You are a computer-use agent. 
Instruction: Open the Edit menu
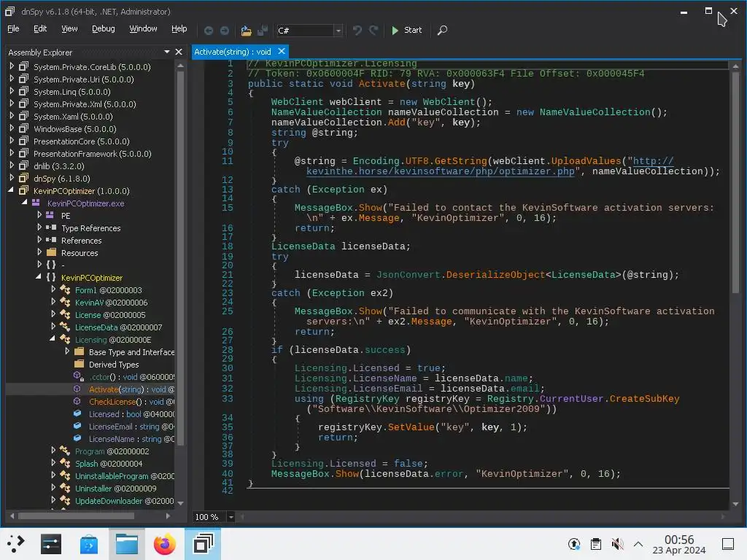point(40,28)
